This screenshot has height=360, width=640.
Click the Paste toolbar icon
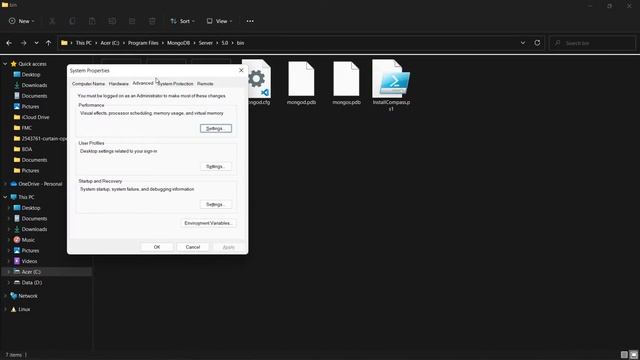coord(92,21)
